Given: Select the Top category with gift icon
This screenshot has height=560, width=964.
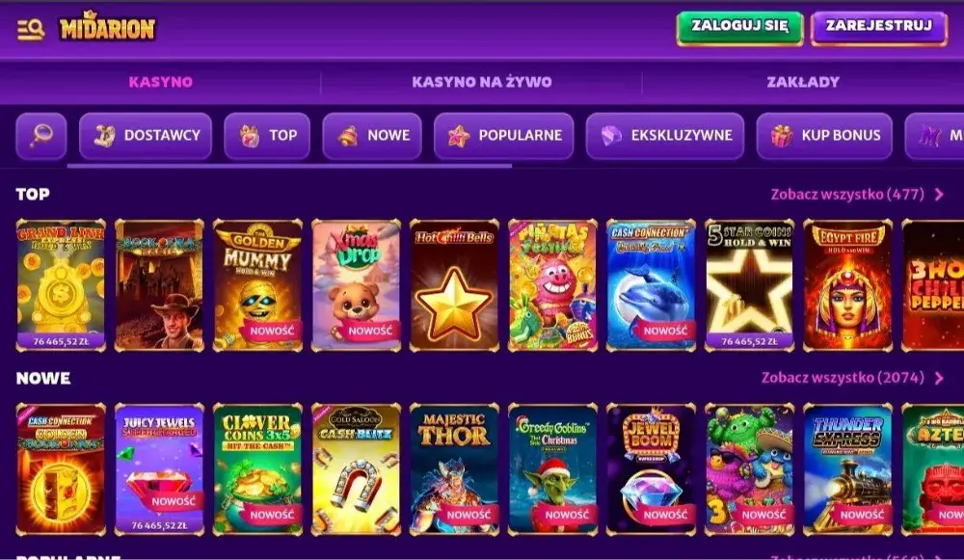Looking at the screenshot, I should [267, 136].
